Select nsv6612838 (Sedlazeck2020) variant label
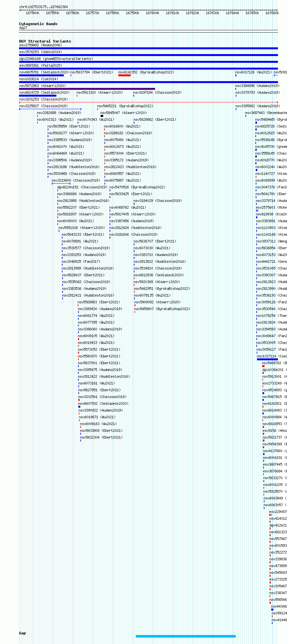 159,275
